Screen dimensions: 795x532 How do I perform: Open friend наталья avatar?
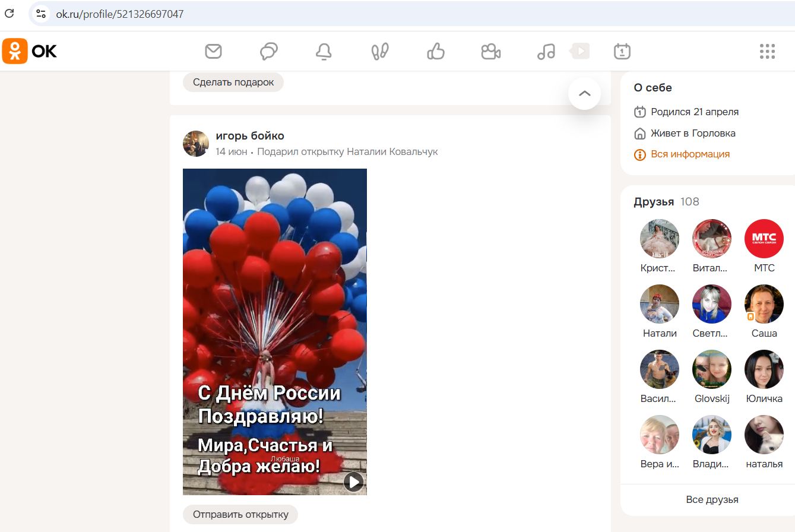pyautogui.click(x=764, y=435)
